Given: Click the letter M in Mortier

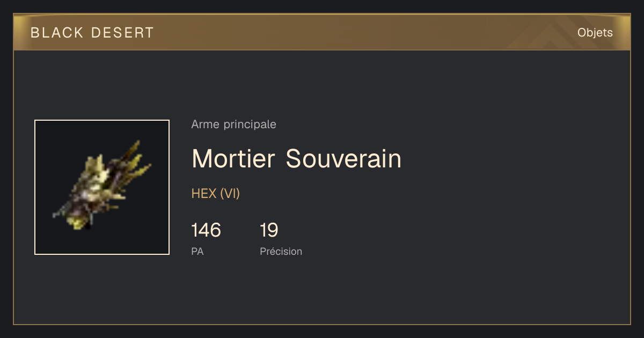Looking at the screenshot, I should (202, 158).
